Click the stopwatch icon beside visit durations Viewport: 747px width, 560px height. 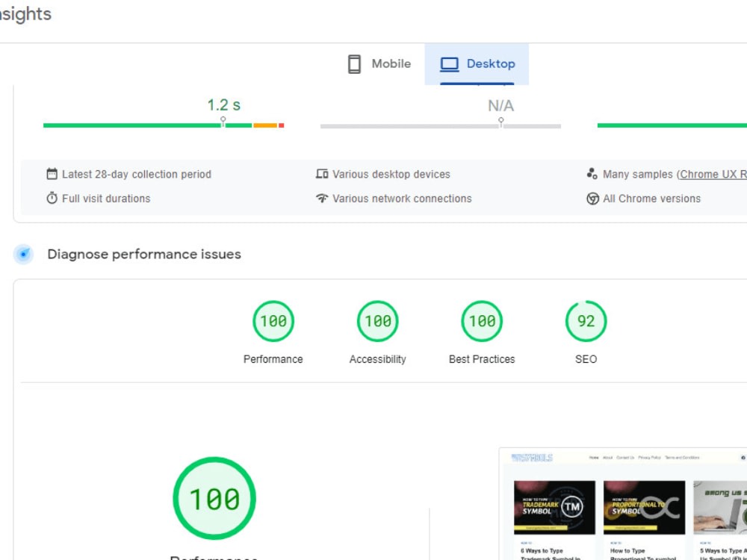tap(52, 198)
